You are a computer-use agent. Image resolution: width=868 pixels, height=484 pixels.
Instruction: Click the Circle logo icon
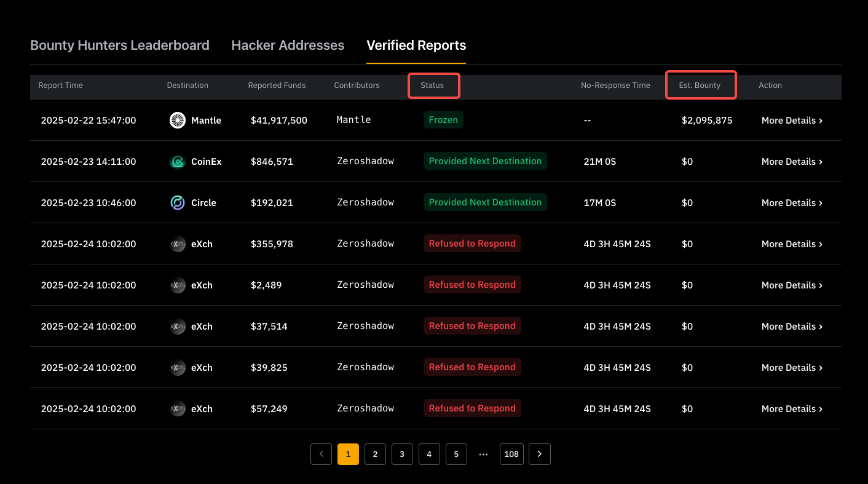178,203
